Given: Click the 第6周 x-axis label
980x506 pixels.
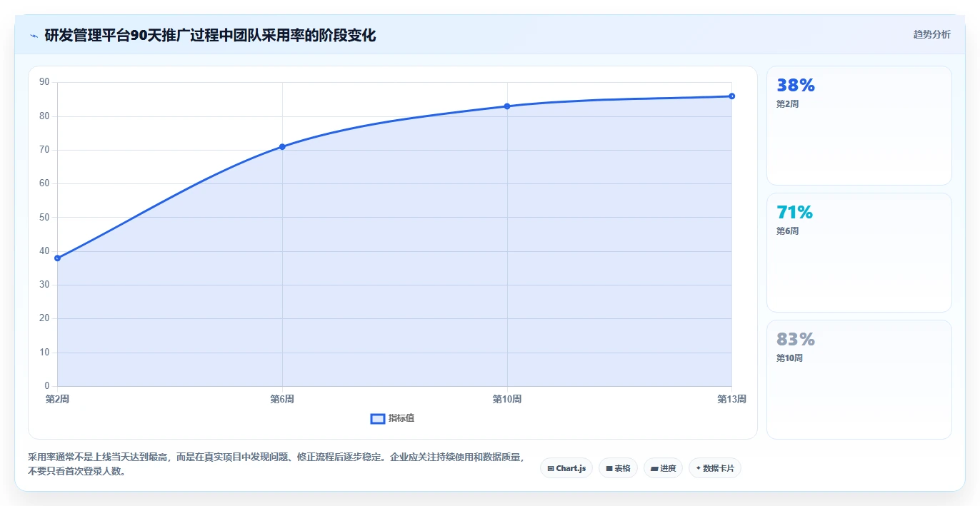Looking at the screenshot, I should click(282, 399).
